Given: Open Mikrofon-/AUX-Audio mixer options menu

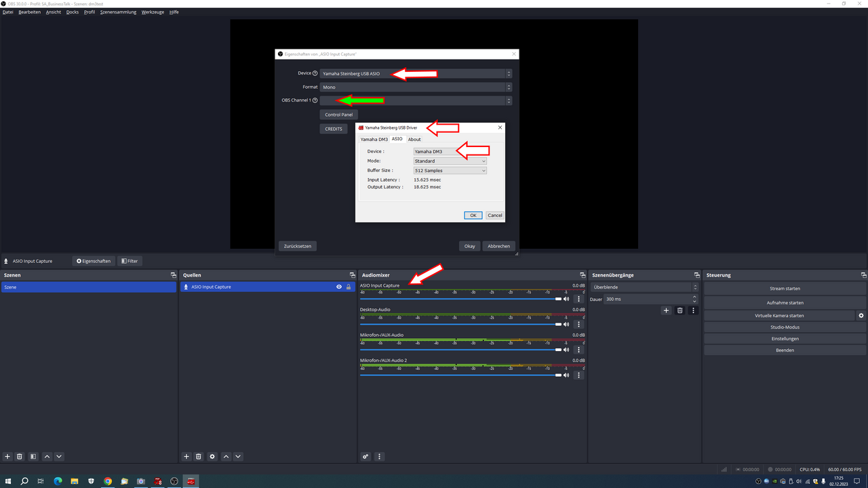Looking at the screenshot, I should coord(578,350).
